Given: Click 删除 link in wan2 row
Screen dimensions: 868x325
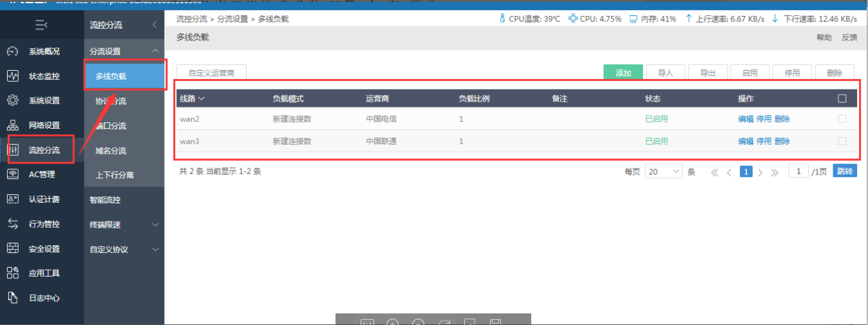Looking at the screenshot, I should [782, 119].
